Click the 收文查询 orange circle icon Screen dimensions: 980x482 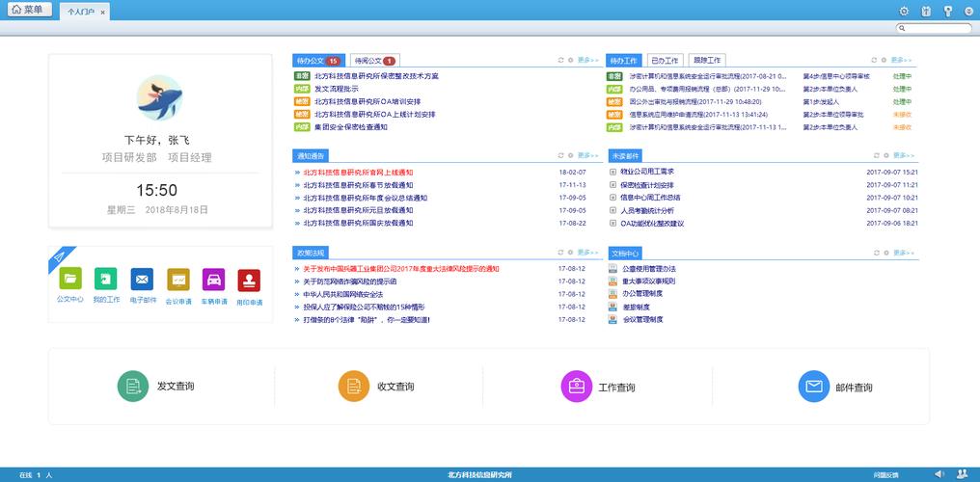354,387
